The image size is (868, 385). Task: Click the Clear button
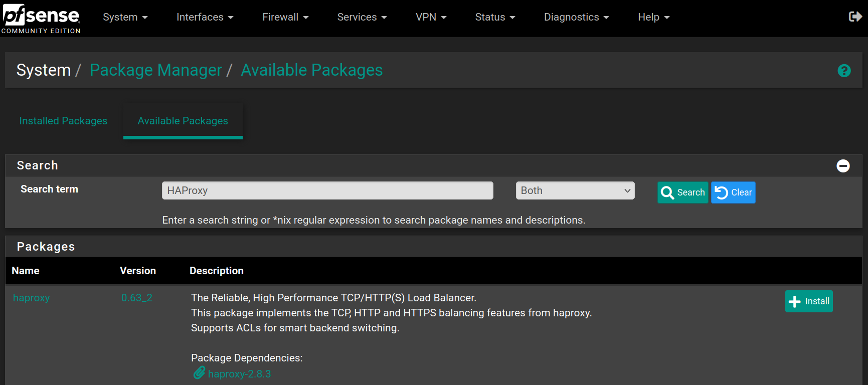(733, 192)
